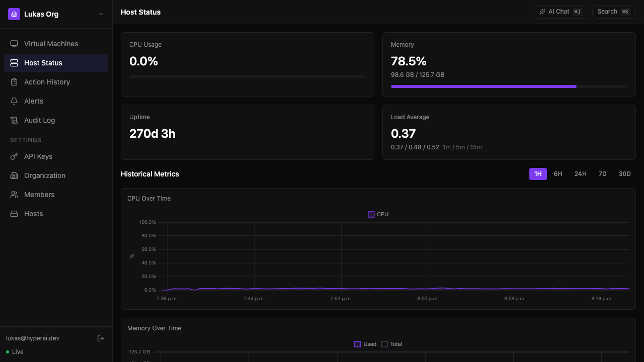Image resolution: width=644 pixels, height=362 pixels.
Task: Toggle the Total series in Memory chart
Action: pos(391,344)
